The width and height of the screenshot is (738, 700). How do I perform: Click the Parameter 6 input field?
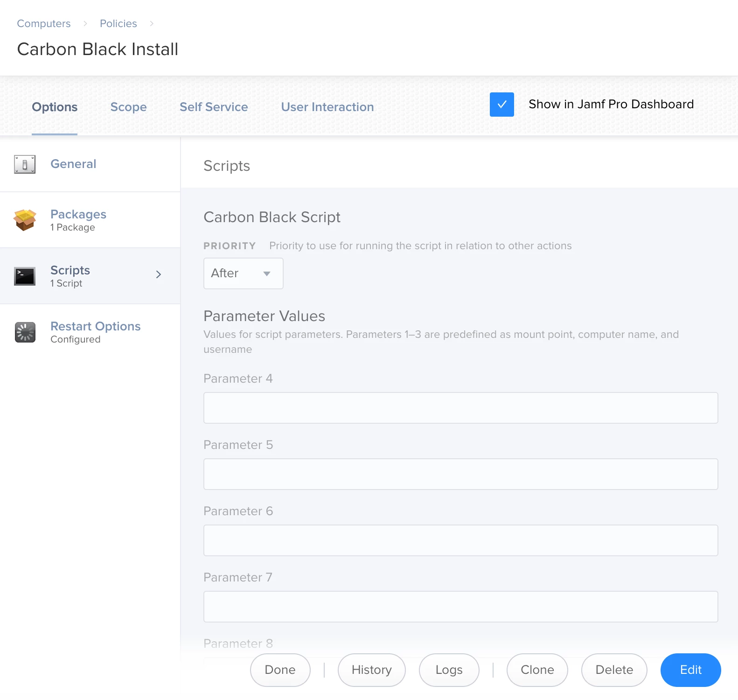(460, 540)
